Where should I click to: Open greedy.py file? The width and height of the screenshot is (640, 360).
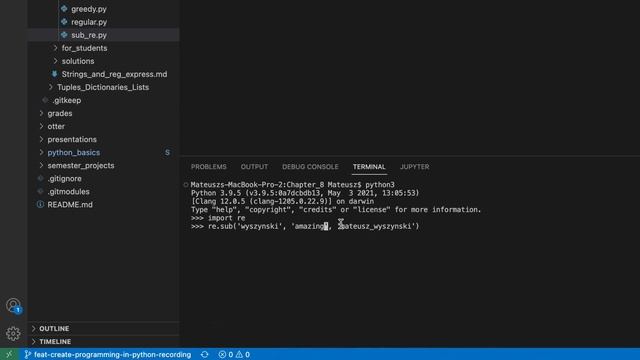89,9
